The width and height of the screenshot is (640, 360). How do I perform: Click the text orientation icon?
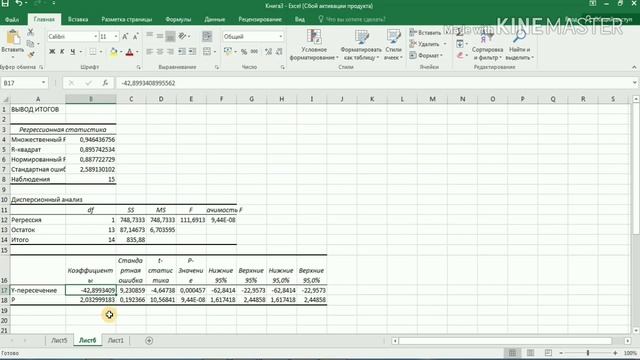[183, 36]
